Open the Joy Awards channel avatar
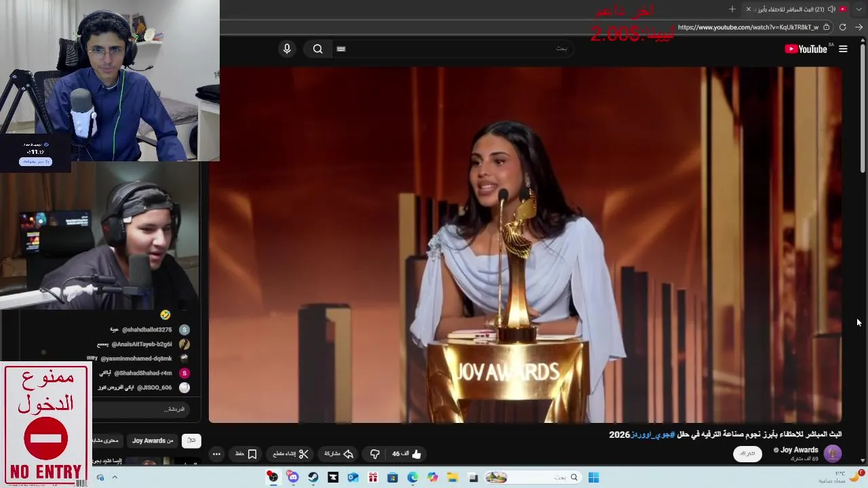The width and height of the screenshot is (868, 488). (x=833, y=453)
